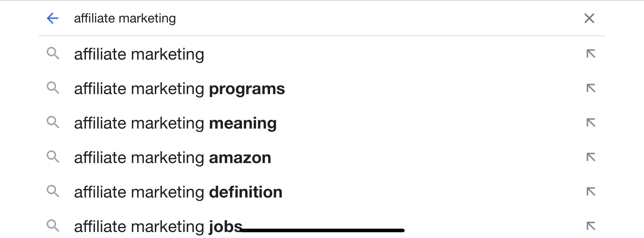Click magnifier icon beside 'affiliate marketing meaning'
Viewport: 644px width, 238px height.
53,123
